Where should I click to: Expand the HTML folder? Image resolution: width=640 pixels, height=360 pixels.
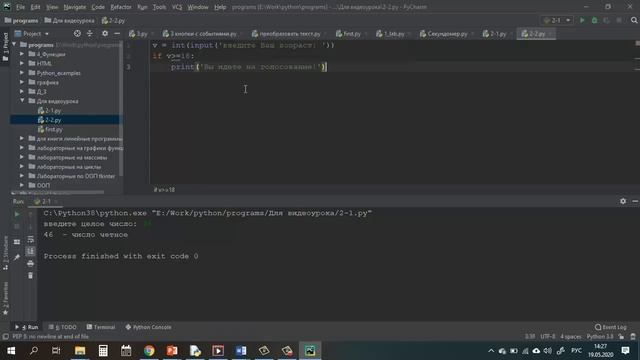(x=22, y=63)
